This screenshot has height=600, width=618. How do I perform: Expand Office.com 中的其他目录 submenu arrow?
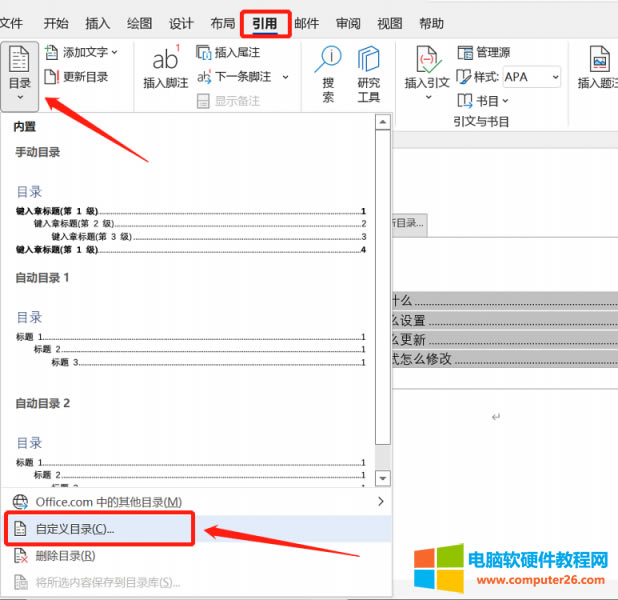pyautogui.click(x=380, y=501)
